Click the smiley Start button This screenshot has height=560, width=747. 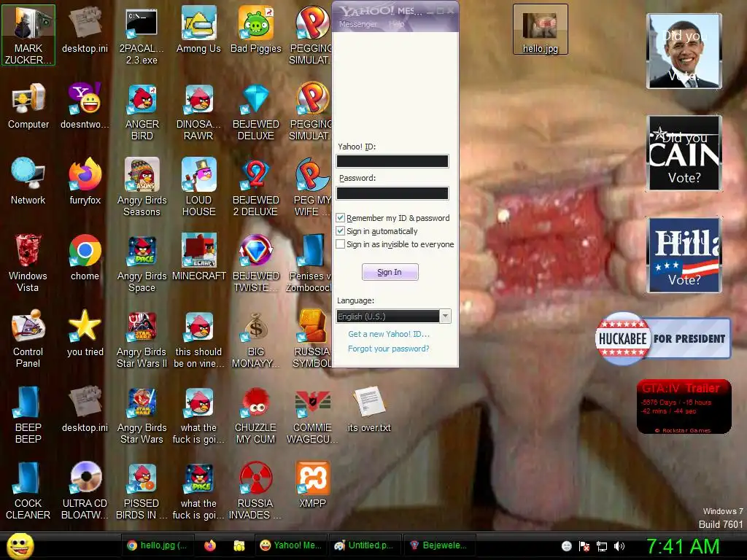[x=20, y=545]
